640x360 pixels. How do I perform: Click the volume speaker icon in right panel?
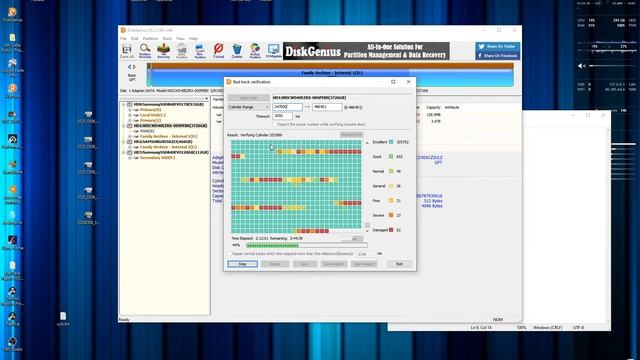click(582, 66)
